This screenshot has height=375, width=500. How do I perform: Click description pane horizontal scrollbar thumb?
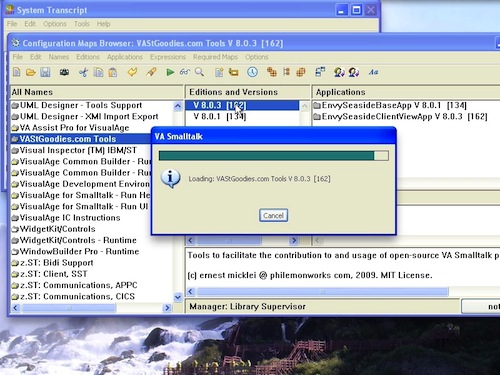(x=323, y=292)
